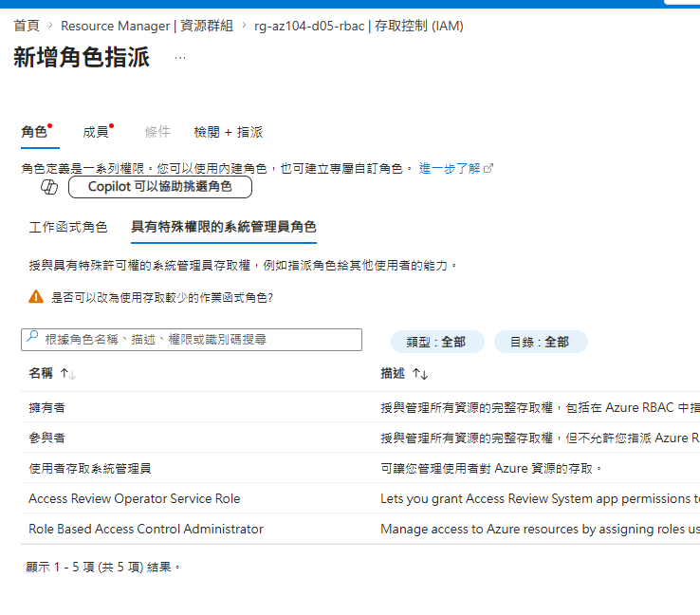This screenshot has width=700, height=615.
Task: Click 名稱 column header
Action: [41, 373]
